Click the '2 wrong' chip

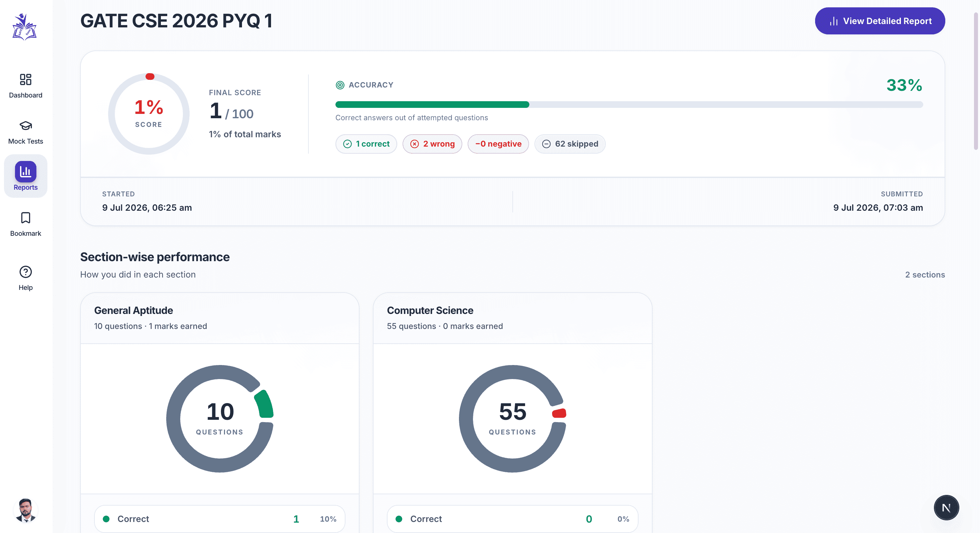pos(432,144)
